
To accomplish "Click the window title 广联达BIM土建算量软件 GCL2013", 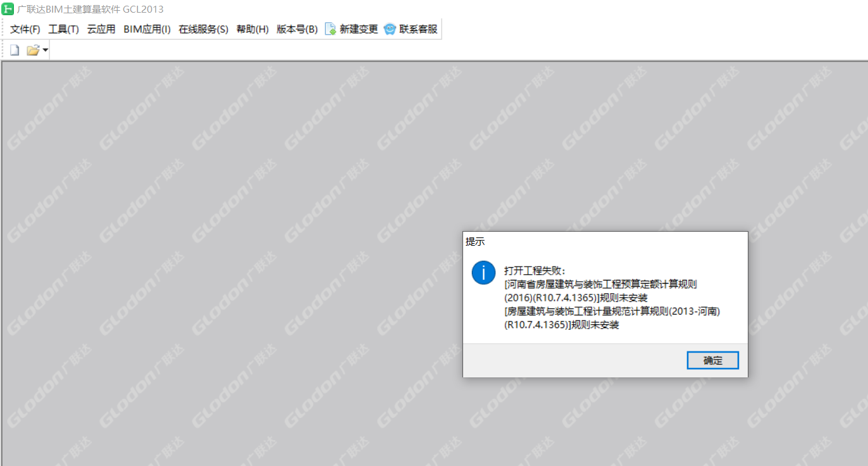I will (x=90, y=9).
